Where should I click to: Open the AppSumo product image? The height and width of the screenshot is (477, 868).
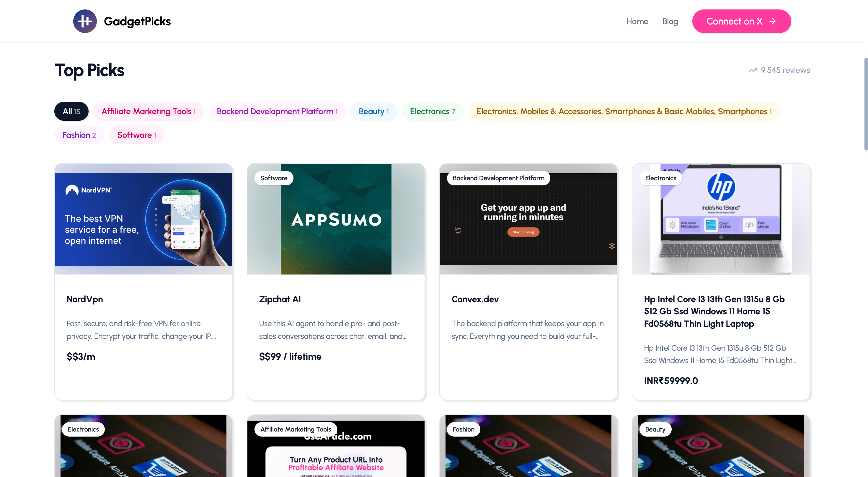click(336, 219)
